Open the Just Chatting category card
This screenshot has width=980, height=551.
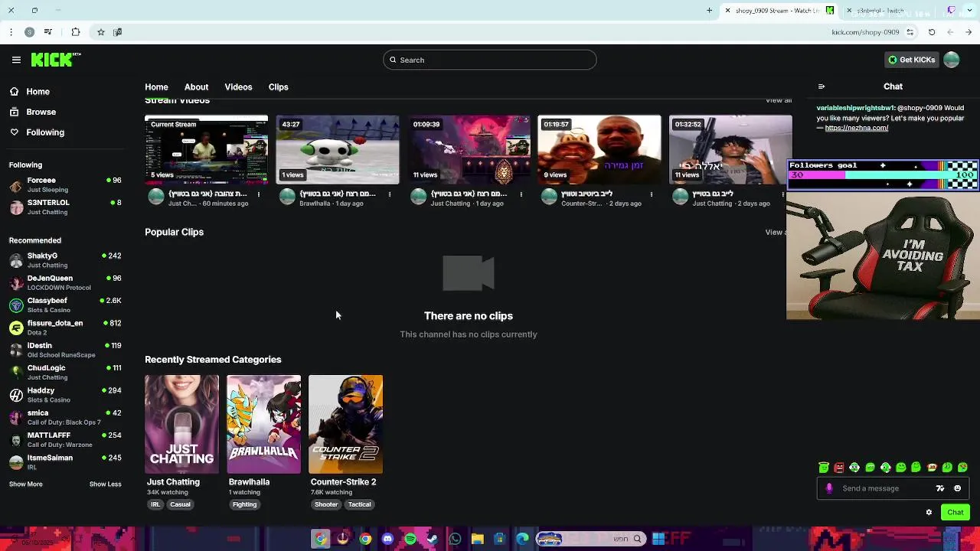[x=181, y=424]
